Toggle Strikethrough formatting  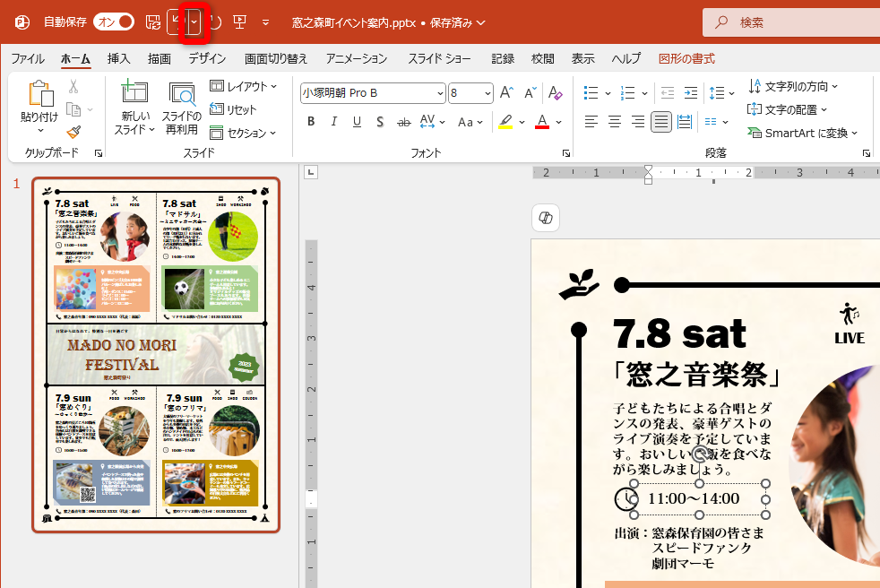403,122
